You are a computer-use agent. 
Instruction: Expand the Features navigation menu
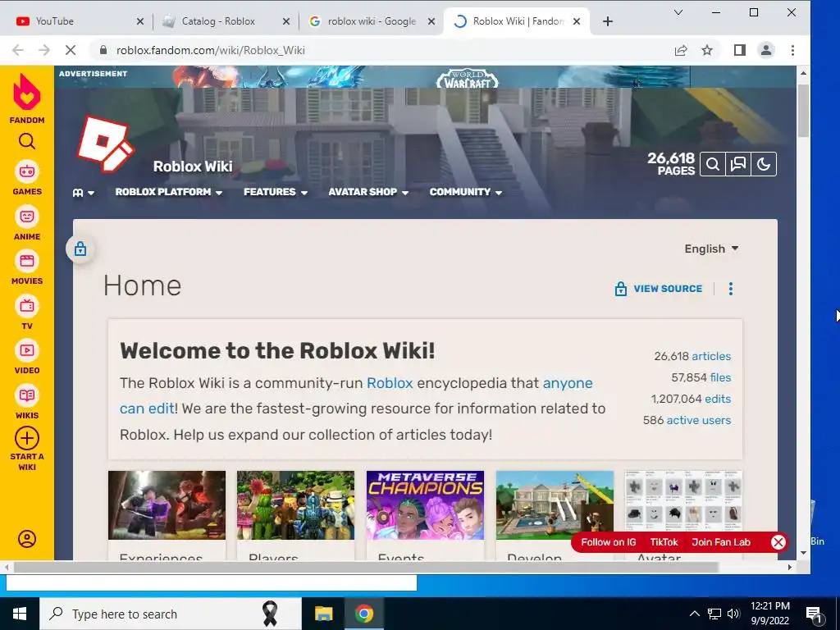(276, 192)
